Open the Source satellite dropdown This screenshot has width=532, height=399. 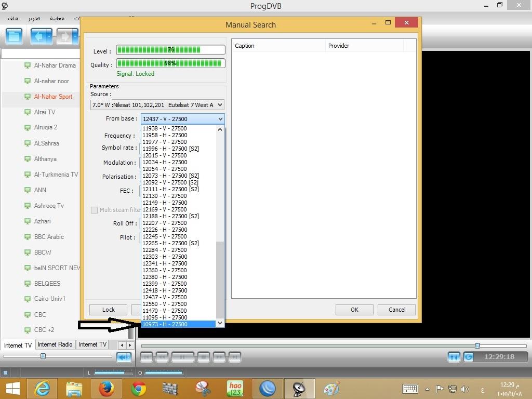pos(157,105)
